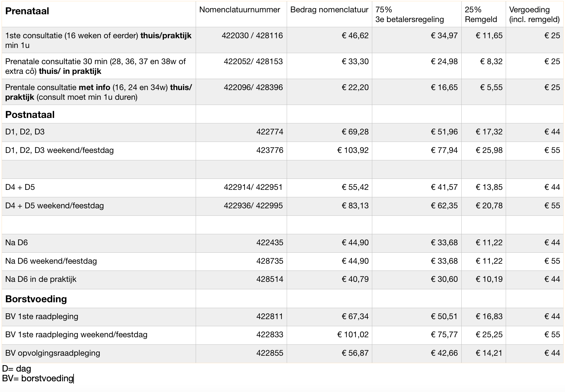Select nomenclature number 422774 cell
Viewport: 565px width, 392px height.
270,132
